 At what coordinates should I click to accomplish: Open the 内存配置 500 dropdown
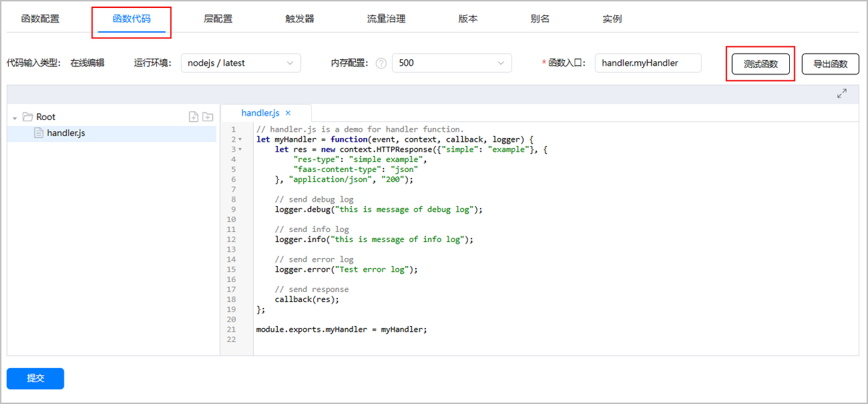tap(451, 64)
